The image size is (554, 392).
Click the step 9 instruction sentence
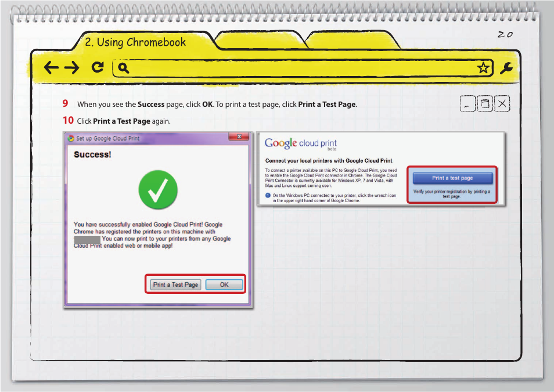(x=217, y=105)
